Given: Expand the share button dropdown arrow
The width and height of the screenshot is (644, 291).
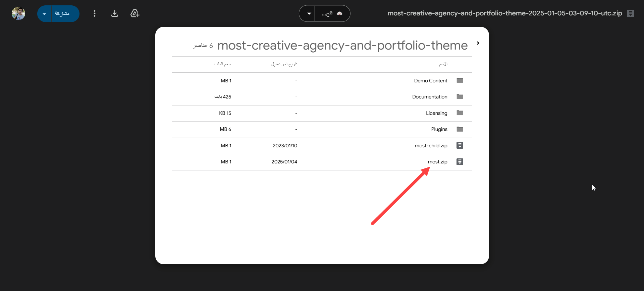Looking at the screenshot, I should tap(44, 14).
